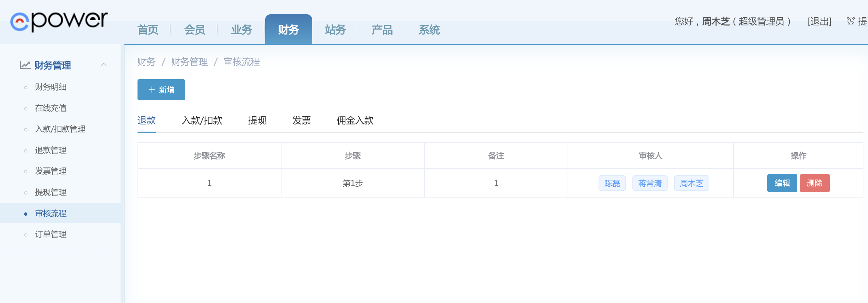Open 财务明细 in the sidebar

click(x=51, y=87)
